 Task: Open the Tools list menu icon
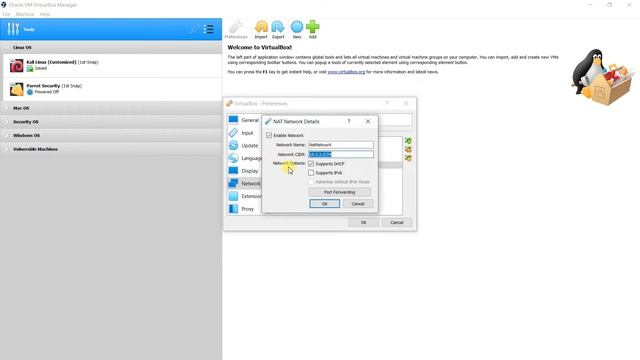(x=209, y=29)
